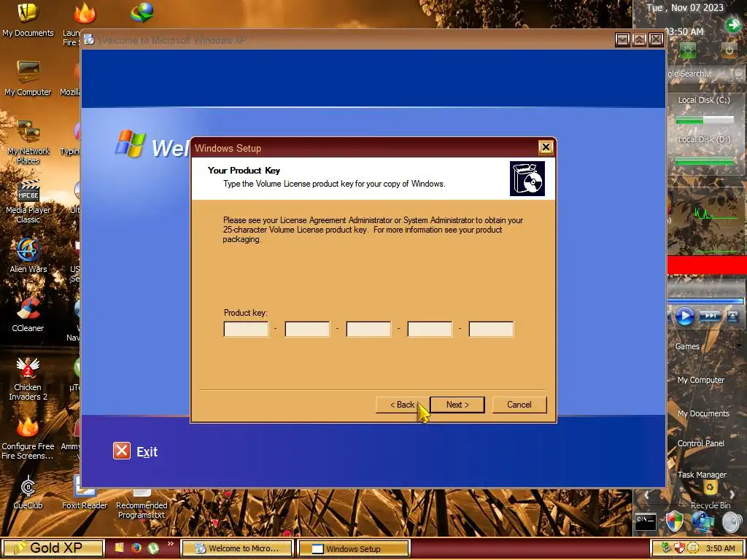Click the green sidebar button beside power

[688, 50]
